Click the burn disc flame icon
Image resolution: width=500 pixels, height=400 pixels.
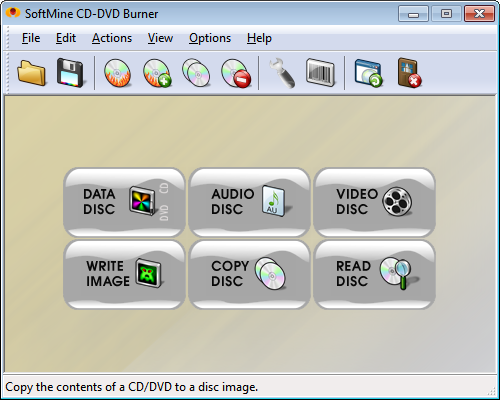point(117,73)
